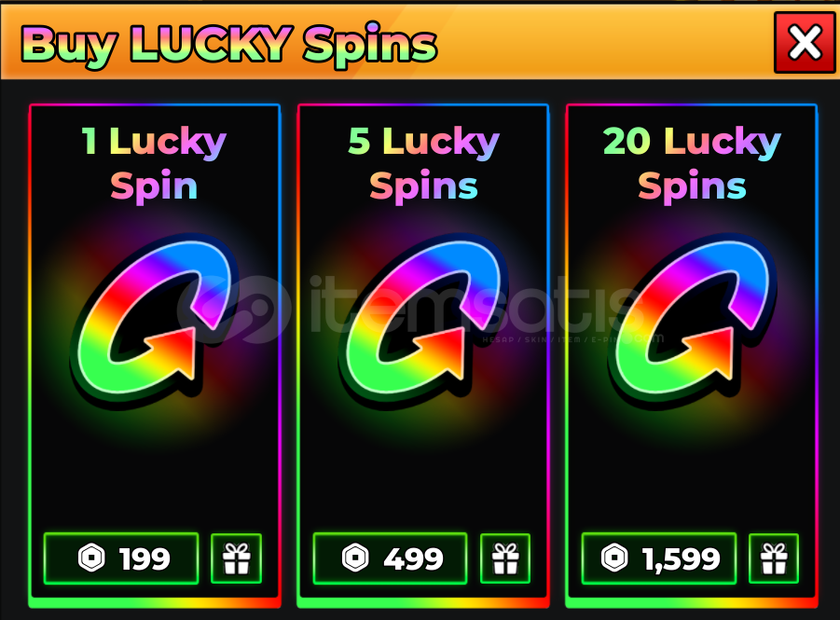Screen dimensions: 840x620
Task: Select the '1 Lucky Spin' title text
Action: pyautogui.click(x=154, y=164)
